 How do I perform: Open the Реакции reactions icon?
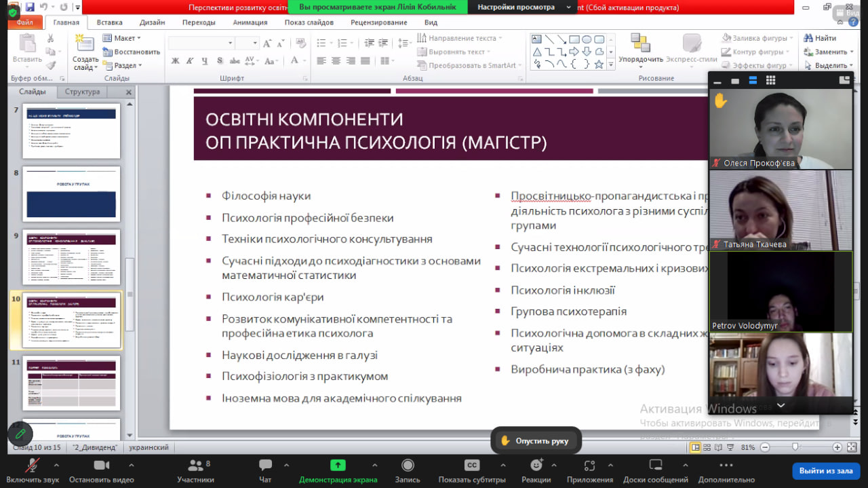(x=536, y=466)
